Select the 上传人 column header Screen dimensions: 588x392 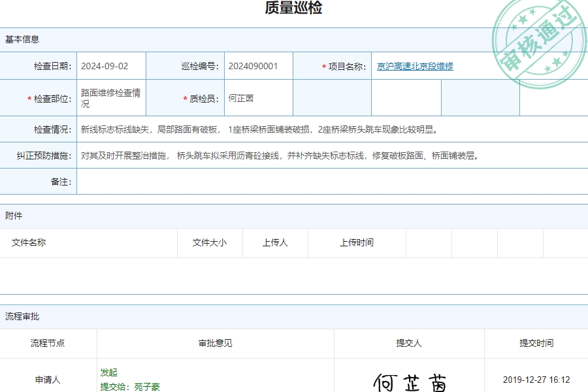click(274, 242)
